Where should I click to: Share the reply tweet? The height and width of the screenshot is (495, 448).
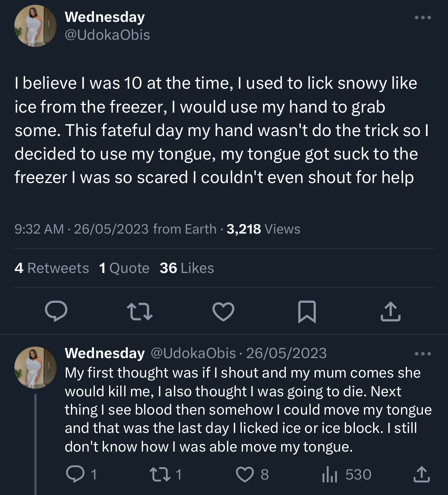point(421,474)
